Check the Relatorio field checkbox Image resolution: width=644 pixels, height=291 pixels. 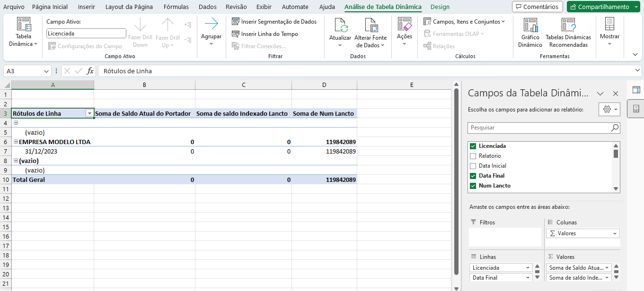click(x=473, y=156)
